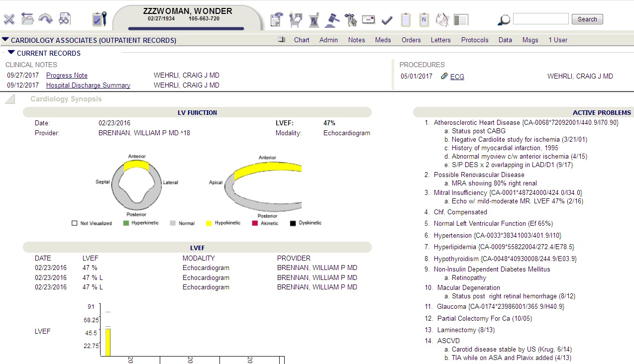Open the ECG procedure link

point(457,77)
